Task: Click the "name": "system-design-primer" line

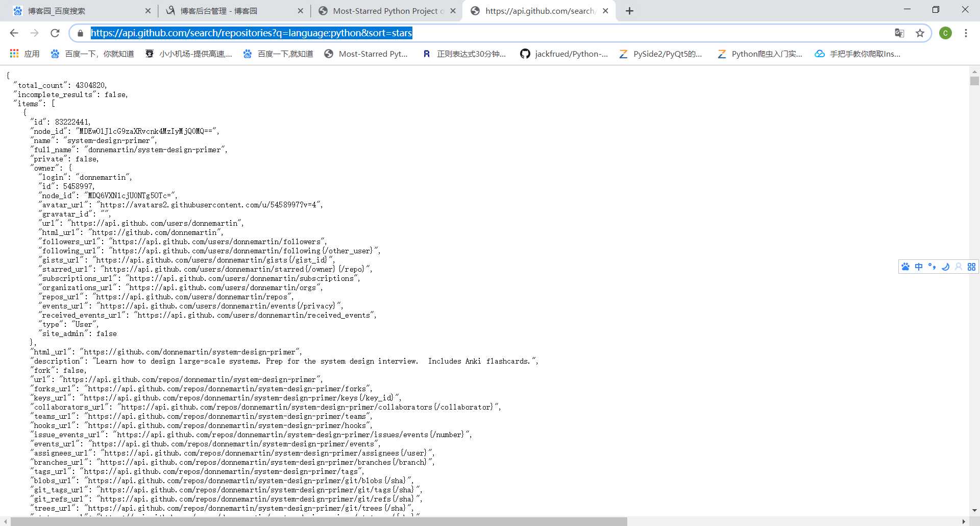Action: 93,140
